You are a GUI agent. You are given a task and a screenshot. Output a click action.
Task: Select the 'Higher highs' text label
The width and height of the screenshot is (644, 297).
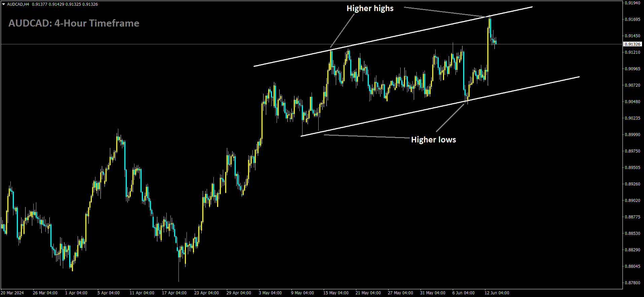point(370,8)
